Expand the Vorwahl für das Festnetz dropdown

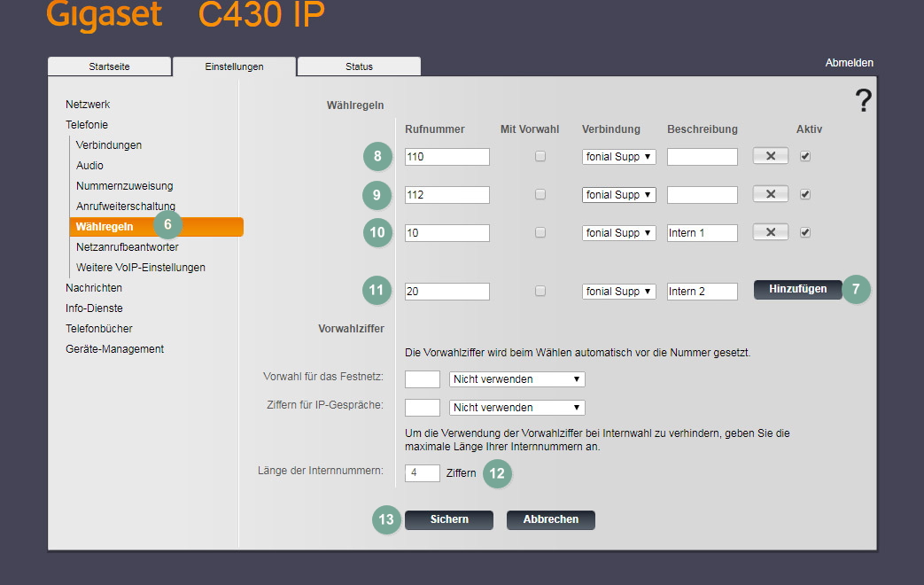(x=516, y=379)
